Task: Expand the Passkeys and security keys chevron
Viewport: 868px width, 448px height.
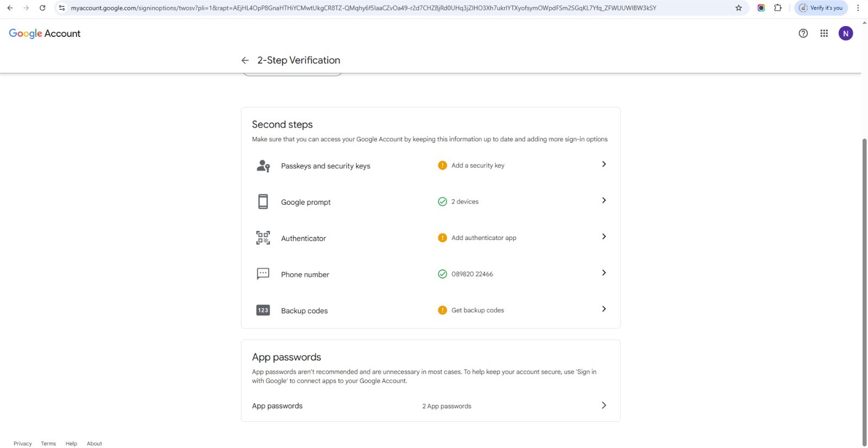Action: pos(604,164)
